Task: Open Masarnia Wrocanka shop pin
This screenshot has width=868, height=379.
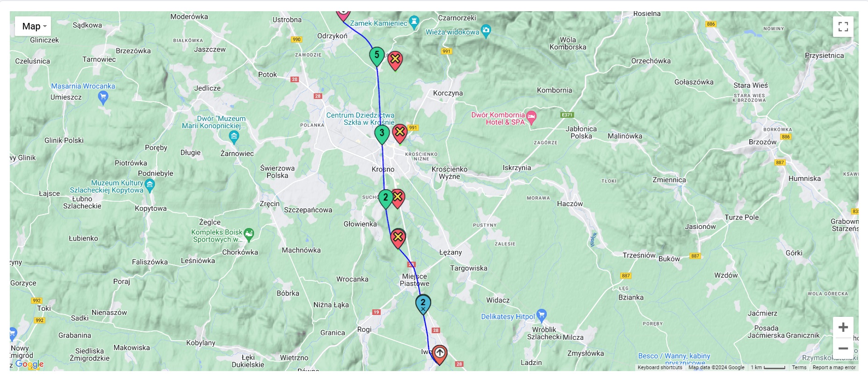Action: tap(103, 97)
